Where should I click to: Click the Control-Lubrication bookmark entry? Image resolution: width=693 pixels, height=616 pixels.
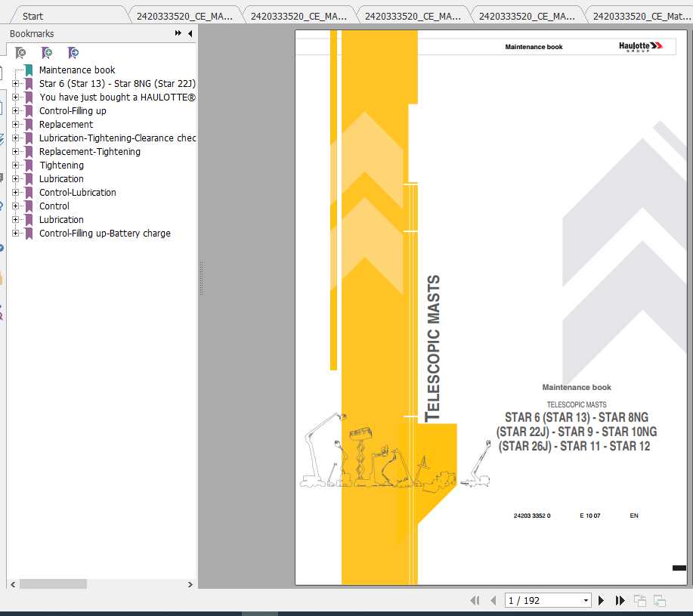(x=77, y=192)
